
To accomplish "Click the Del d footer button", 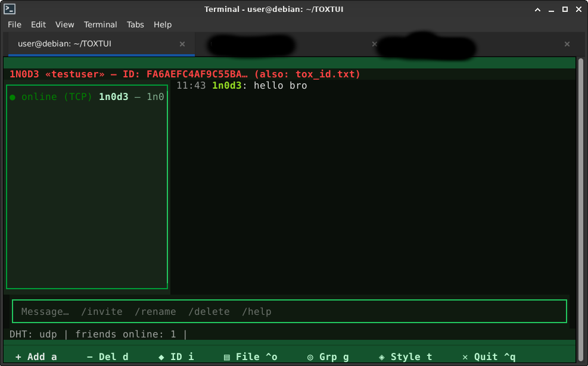I will point(108,357).
